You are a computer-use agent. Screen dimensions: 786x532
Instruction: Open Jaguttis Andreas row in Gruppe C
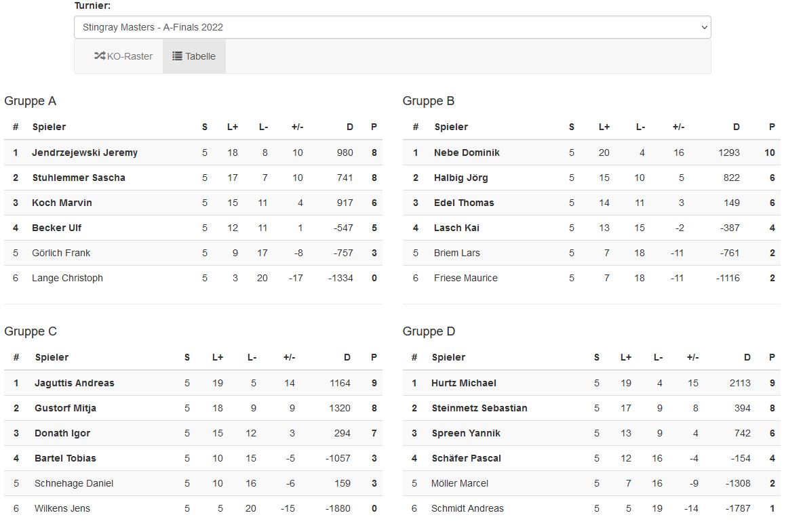[75, 383]
